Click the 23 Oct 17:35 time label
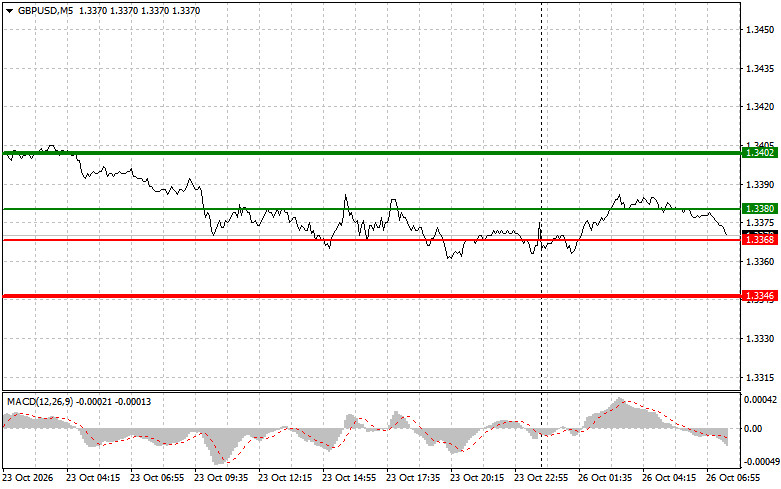 tap(413, 478)
